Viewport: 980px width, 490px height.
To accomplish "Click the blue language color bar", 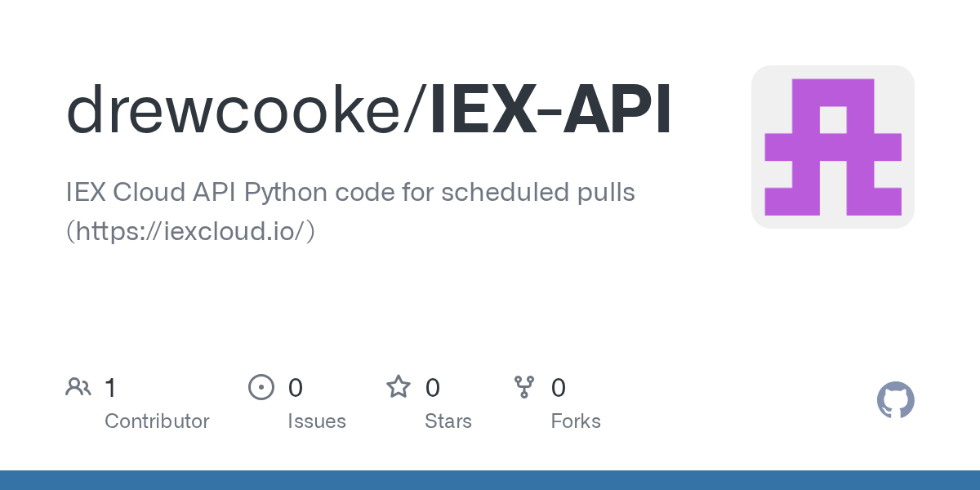I will coord(490,480).
